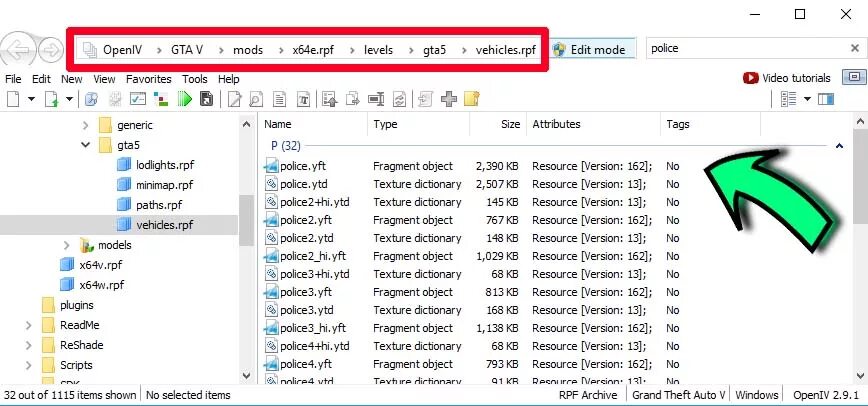Click the yellow new folder toolbar icon
Screen dimensions: 868x406
pyautogui.click(x=471, y=99)
